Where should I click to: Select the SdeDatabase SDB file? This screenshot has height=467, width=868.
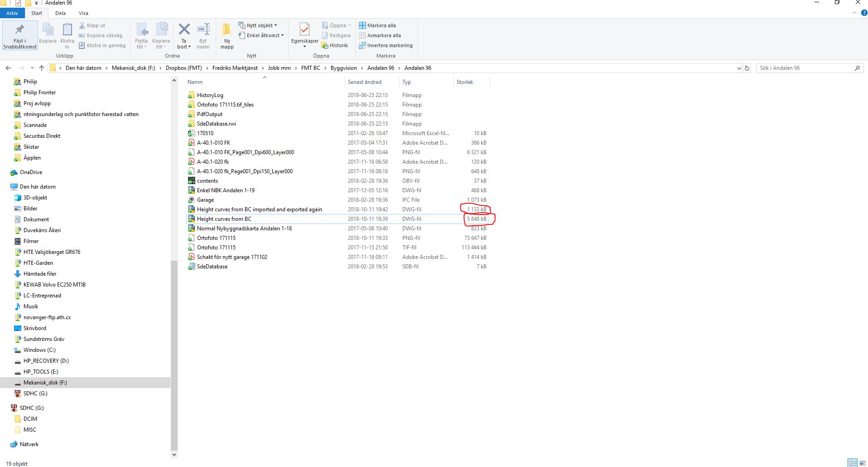point(337,267)
